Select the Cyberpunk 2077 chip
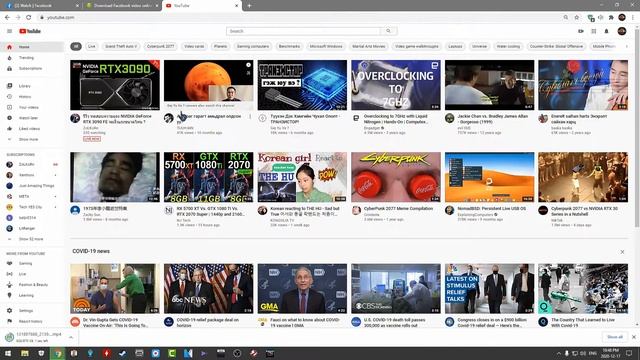640x360 pixels. click(x=160, y=47)
